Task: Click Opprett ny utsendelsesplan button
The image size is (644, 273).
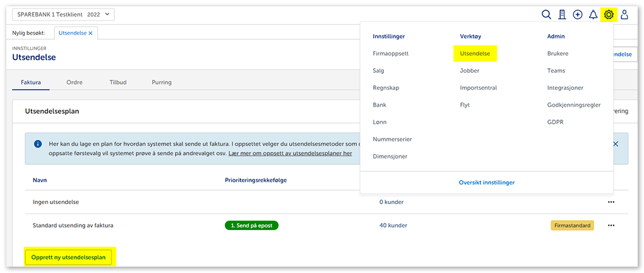Action: pyautogui.click(x=69, y=257)
